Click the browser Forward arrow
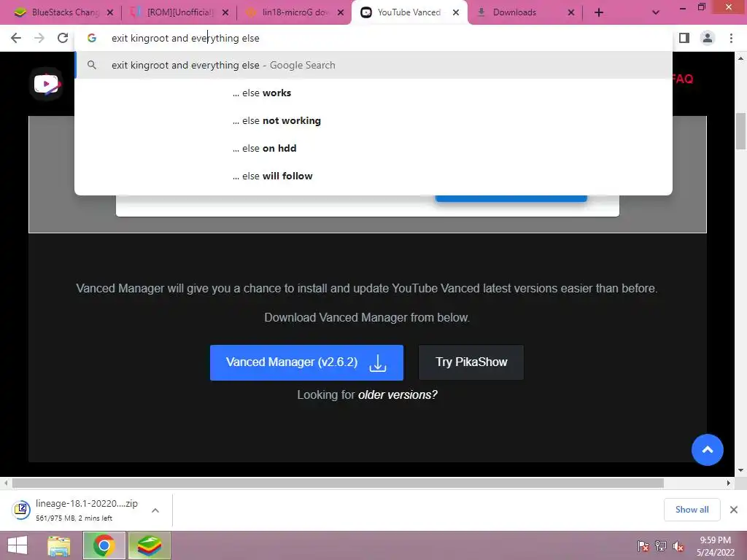This screenshot has height=560, width=747. pos(39,38)
